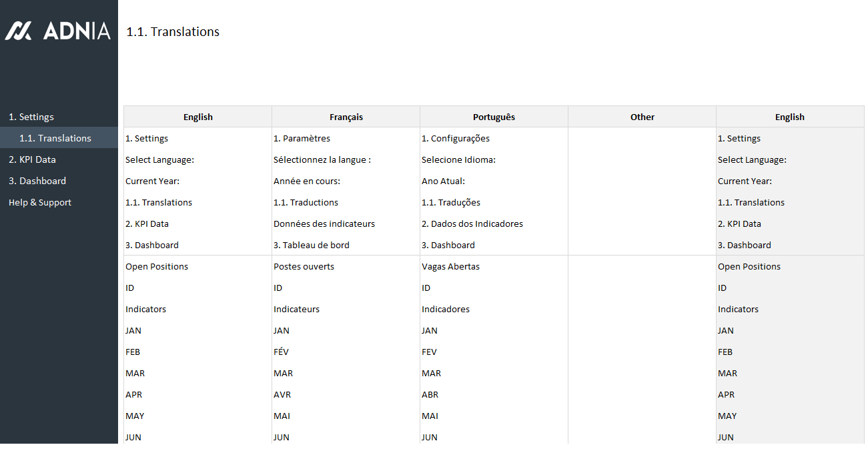Click the 'Postes ouverts' French cell
The height and width of the screenshot is (451, 868).
(x=304, y=266)
